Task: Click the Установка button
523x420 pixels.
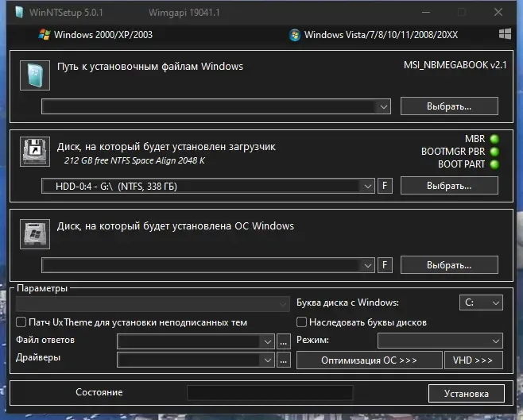Action: [x=467, y=394]
